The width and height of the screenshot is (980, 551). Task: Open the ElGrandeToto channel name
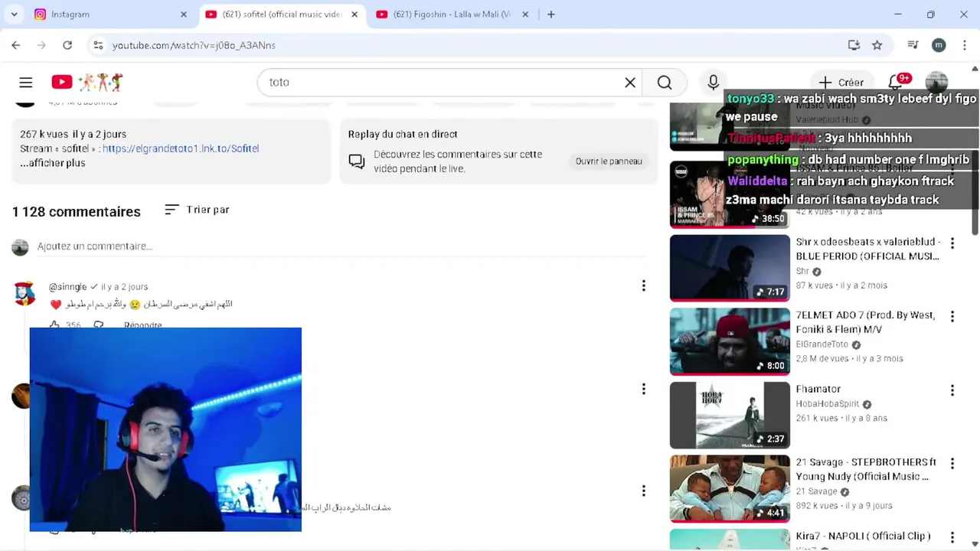pos(822,344)
